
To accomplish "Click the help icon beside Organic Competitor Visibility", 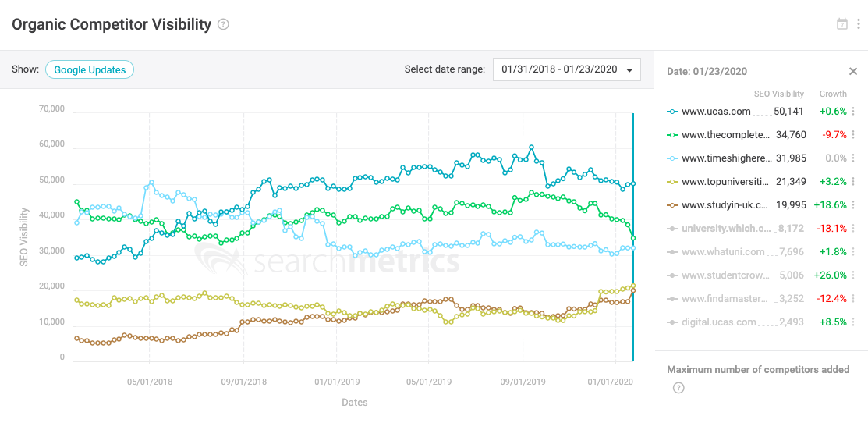I will click(x=224, y=24).
